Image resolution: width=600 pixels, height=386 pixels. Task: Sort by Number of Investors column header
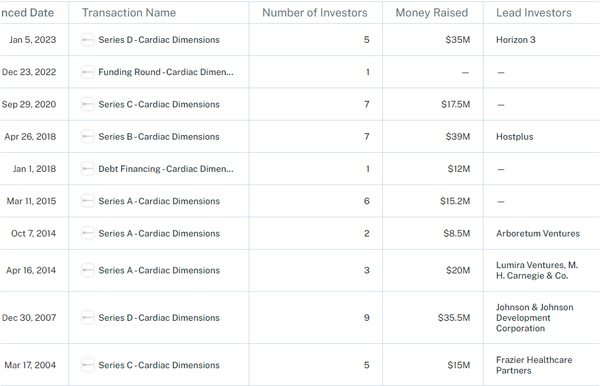click(x=315, y=13)
